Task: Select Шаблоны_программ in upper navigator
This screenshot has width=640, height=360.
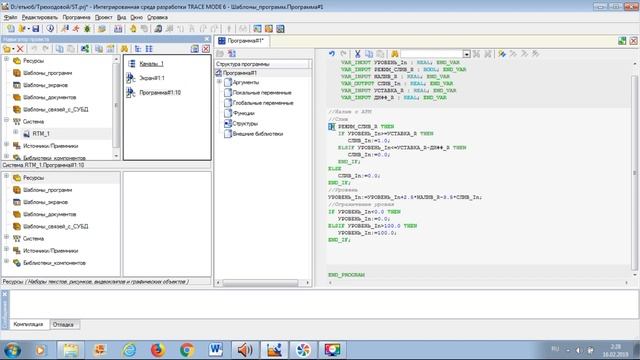Action: 47,73
